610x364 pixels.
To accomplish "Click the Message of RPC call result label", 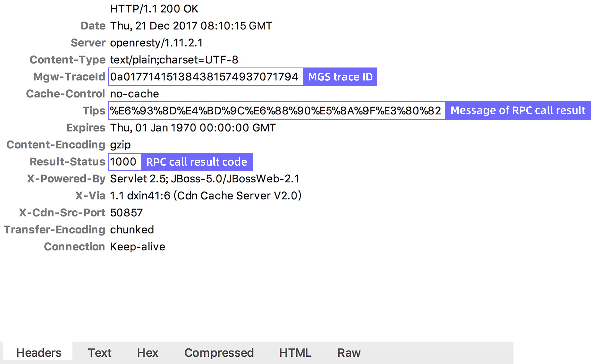I will click(x=518, y=110).
